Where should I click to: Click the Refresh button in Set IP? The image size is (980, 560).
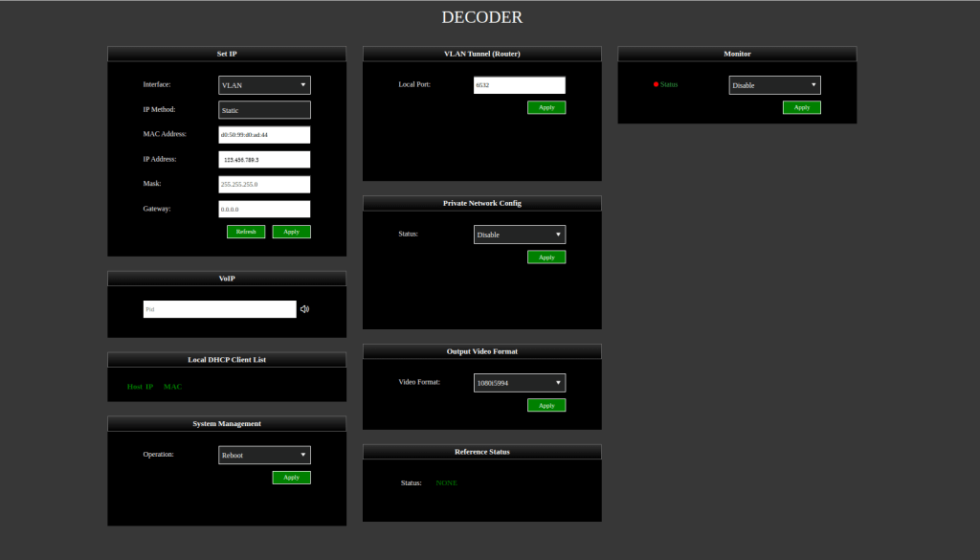click(246, 232)
